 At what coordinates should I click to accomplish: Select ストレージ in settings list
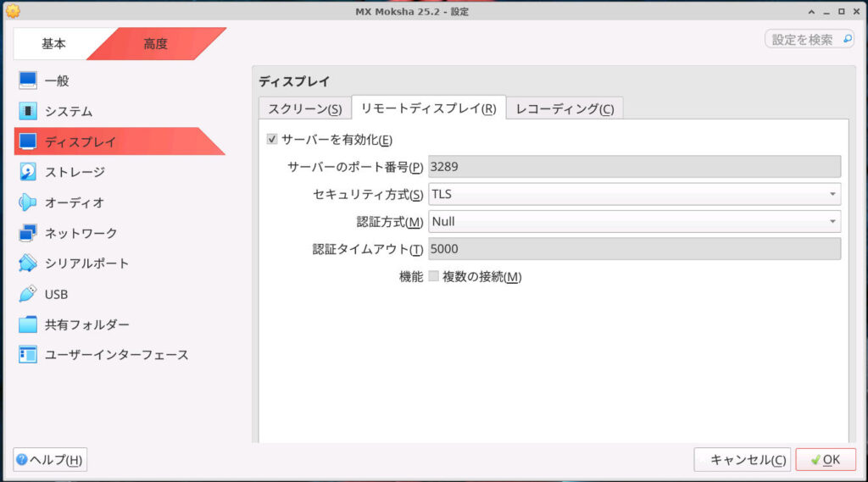click(119, 172)
